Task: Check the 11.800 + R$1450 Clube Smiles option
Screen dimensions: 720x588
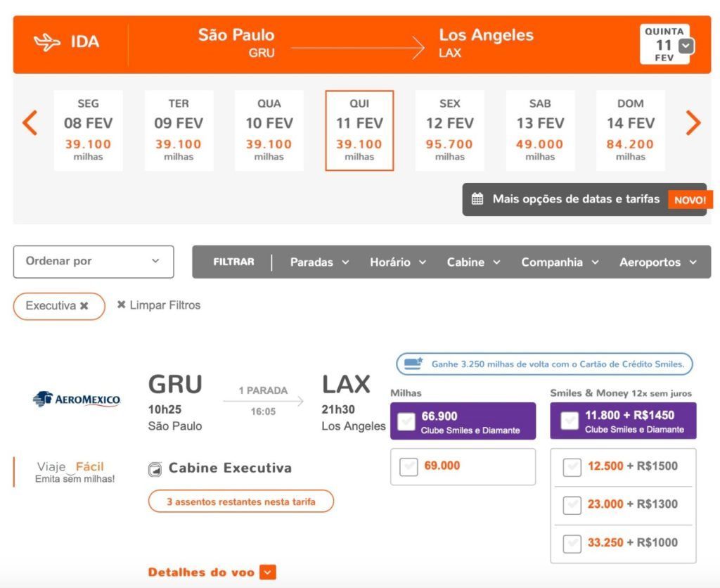Action: [570, 421]
